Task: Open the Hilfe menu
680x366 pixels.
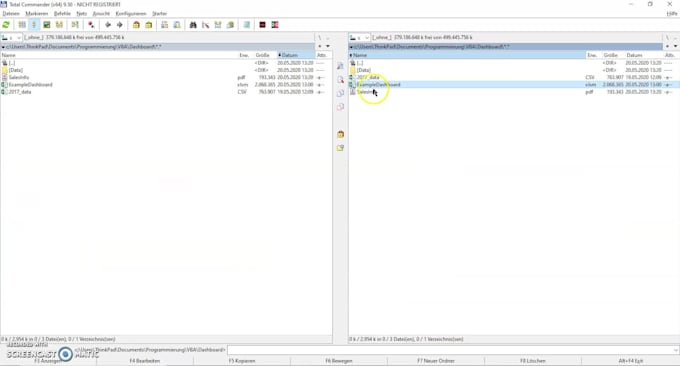Action: (672, 13)
